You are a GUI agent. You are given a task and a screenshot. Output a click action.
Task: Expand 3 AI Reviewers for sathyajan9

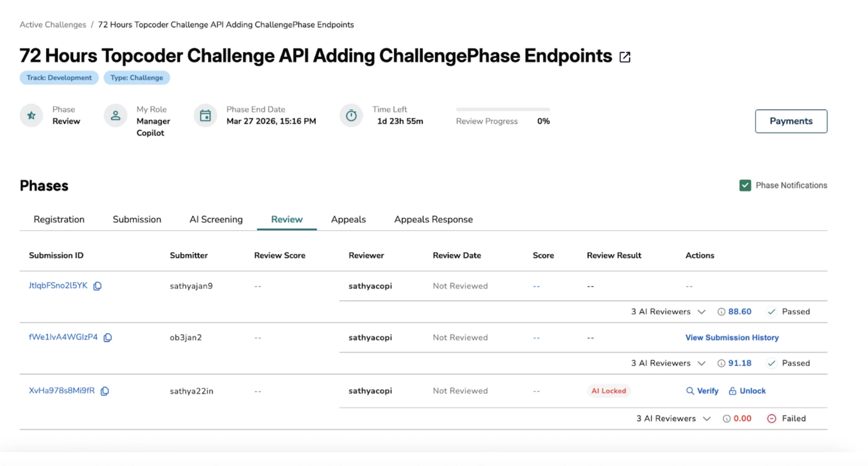coord(701,312)
